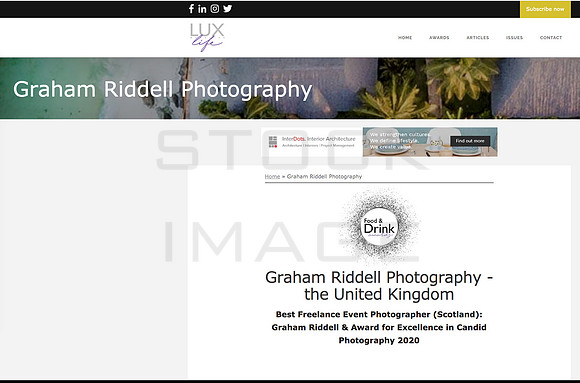Click heading Graham Riddell Photography - the United Kingdom
Image resolution: width=580 pixels, height=383 pixels.
point(379,286)
